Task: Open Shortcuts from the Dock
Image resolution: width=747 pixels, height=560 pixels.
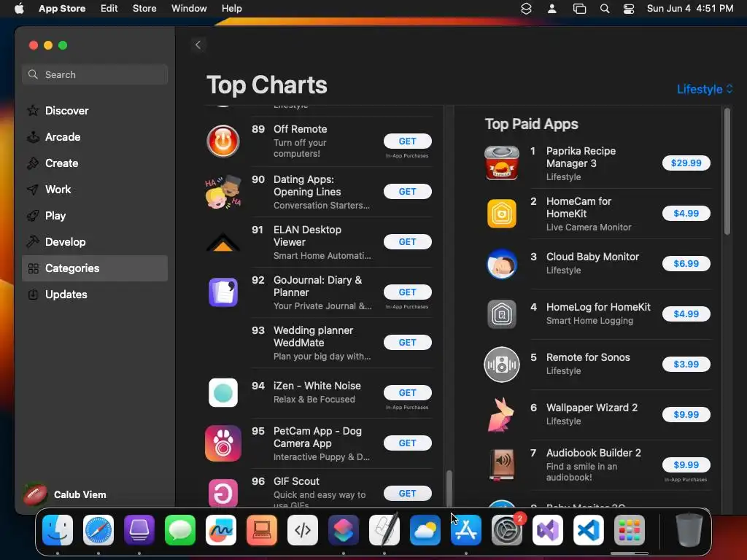Action: pyautogui.click(x=344, y=530)
